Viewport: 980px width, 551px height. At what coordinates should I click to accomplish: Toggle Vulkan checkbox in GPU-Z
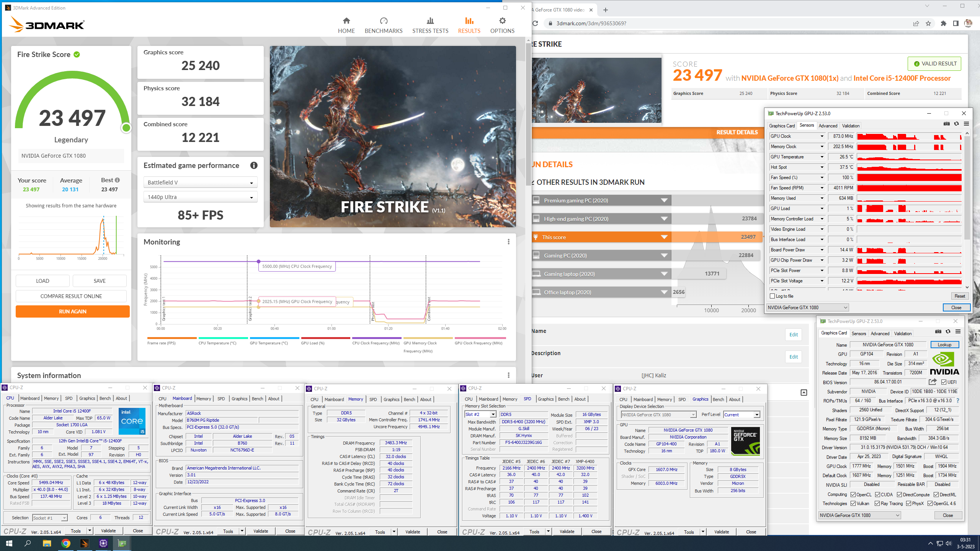click(x=853, y=503)
